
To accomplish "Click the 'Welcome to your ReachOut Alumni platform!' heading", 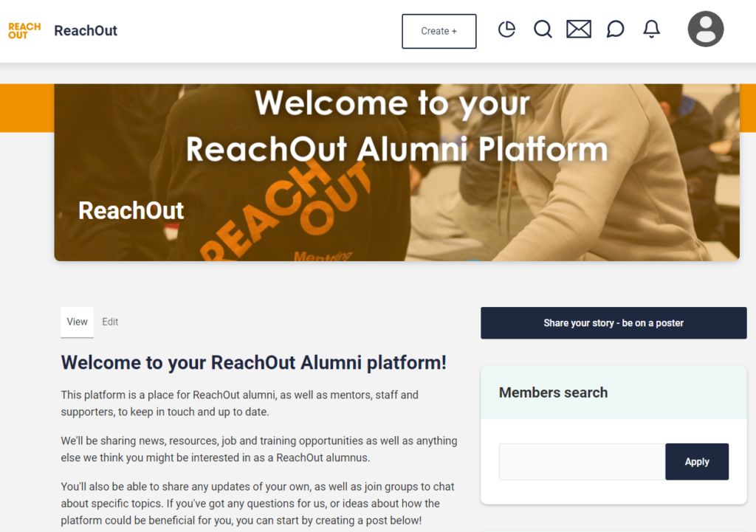I will pos(253,363).
